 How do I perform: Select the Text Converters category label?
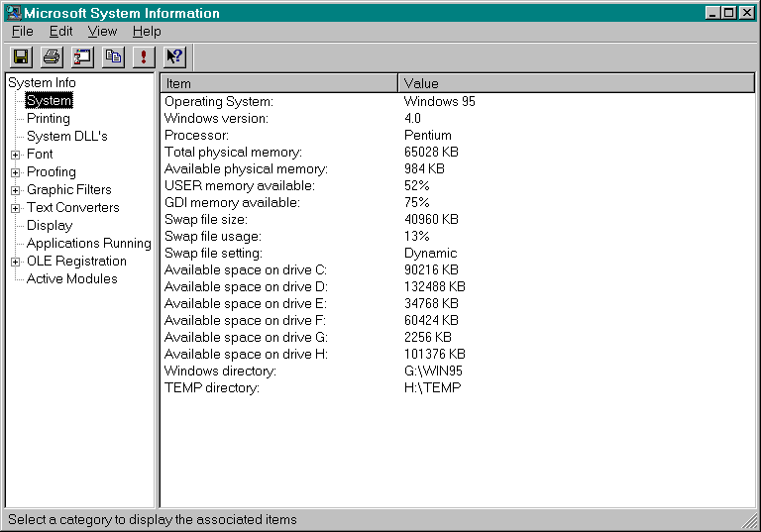coord(72,208)
